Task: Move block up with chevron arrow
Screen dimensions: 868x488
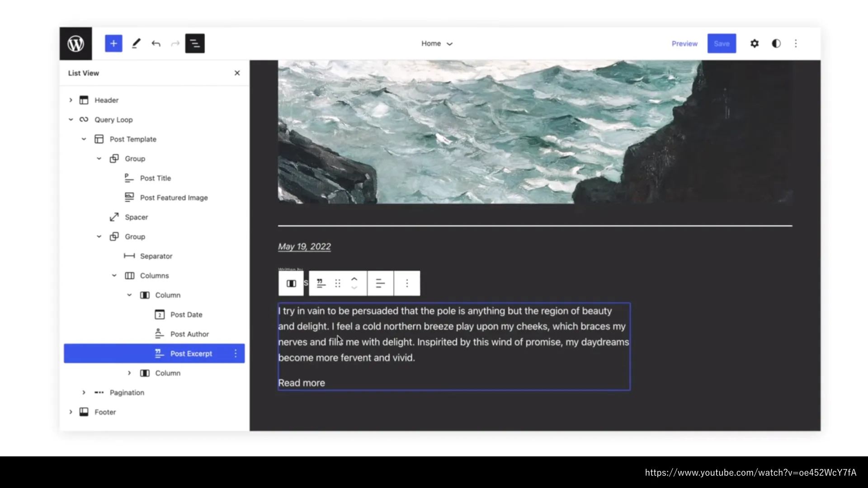Action: pos(354,279)
